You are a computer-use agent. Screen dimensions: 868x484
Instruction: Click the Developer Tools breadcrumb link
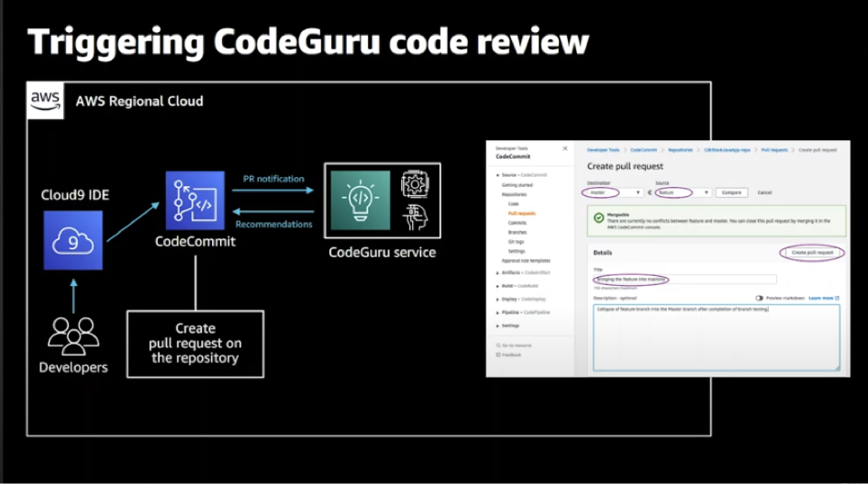[x=604, y=150]
